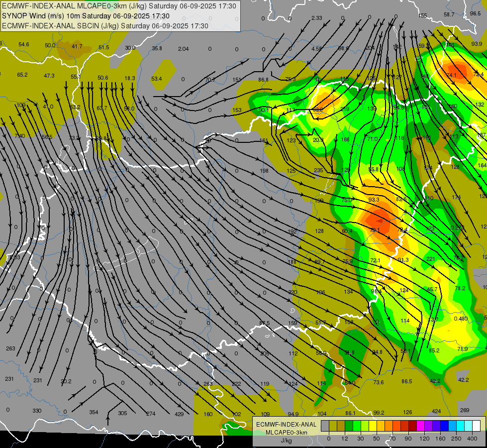Click the map value '54.6'
487x448 pixels.
[x=23, y=44]
